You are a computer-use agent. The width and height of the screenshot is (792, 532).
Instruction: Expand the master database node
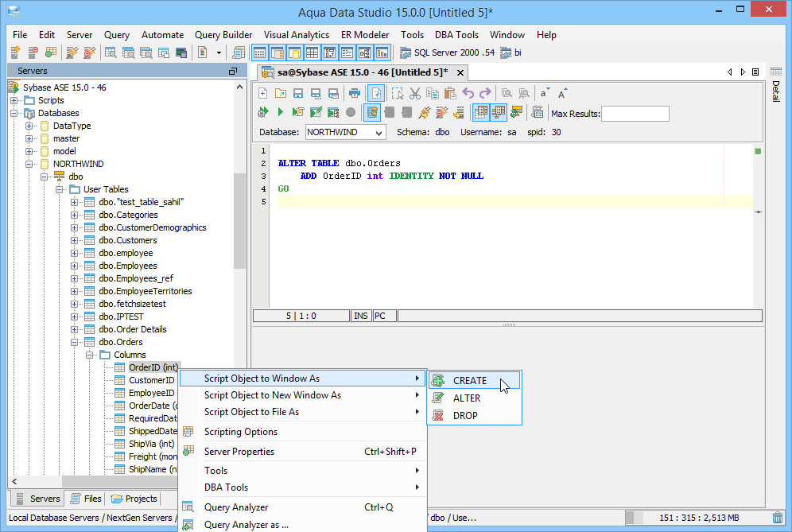tap(29, 138)
